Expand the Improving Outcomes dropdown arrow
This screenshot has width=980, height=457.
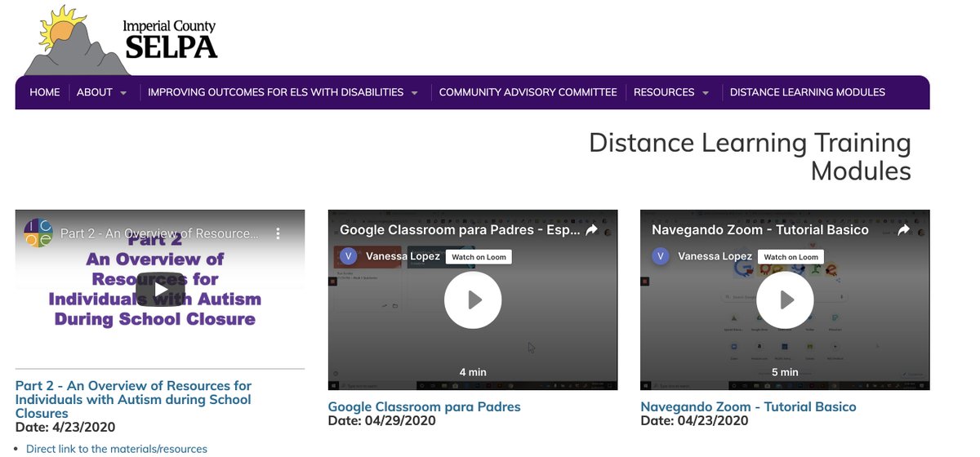tap(415, 93)
